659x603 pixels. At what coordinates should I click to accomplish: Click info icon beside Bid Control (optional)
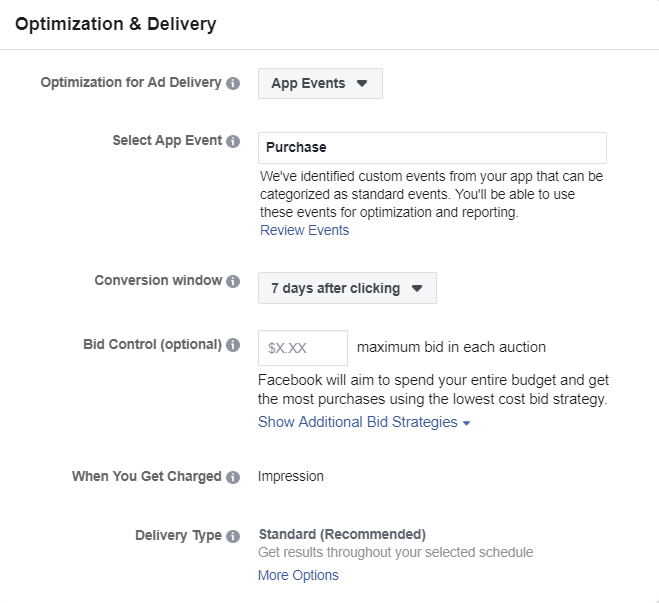[x=233, y=345]
